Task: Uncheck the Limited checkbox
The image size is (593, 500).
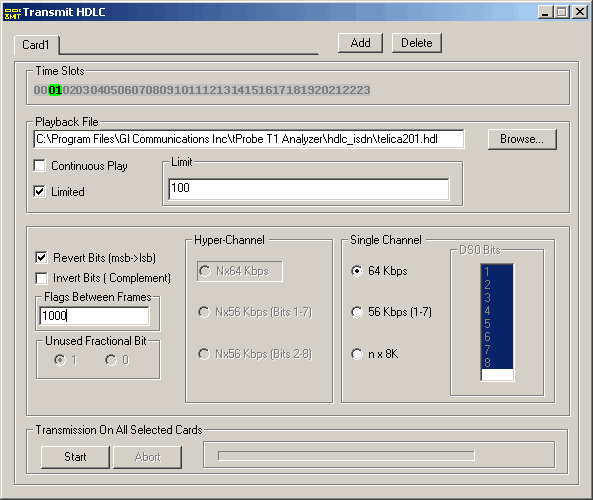Action: click(39, 191)
